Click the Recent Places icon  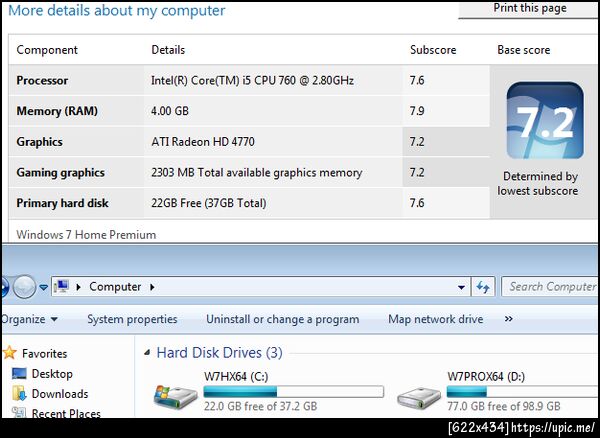click(x=19, y=412)
